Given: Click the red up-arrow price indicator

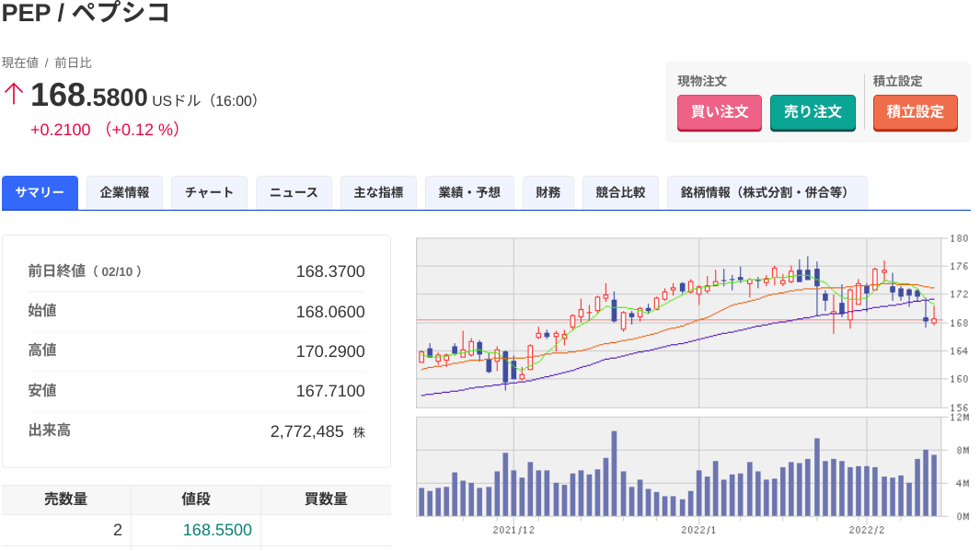Looking at the screenshot, I should (x=14, y=95).
